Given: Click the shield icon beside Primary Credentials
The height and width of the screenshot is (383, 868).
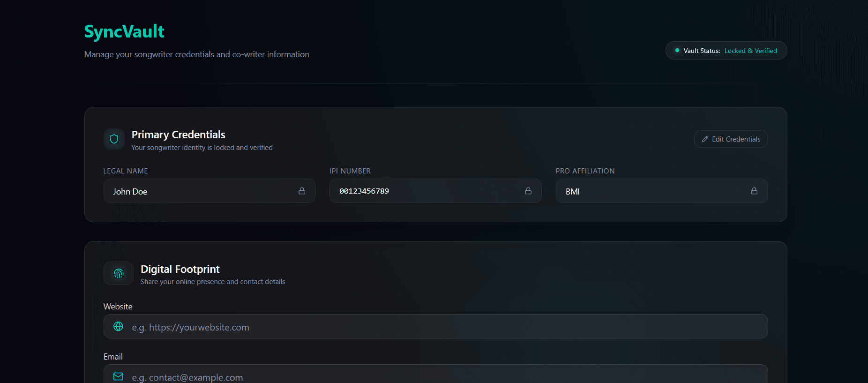Looking at the screenshot, I should (114, 139).
